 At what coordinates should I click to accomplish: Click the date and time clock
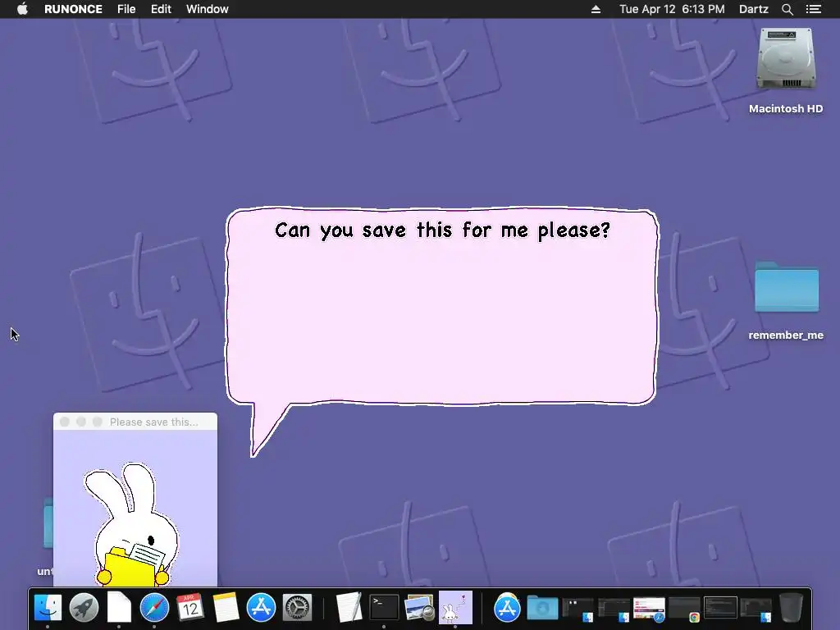point(672,9)
